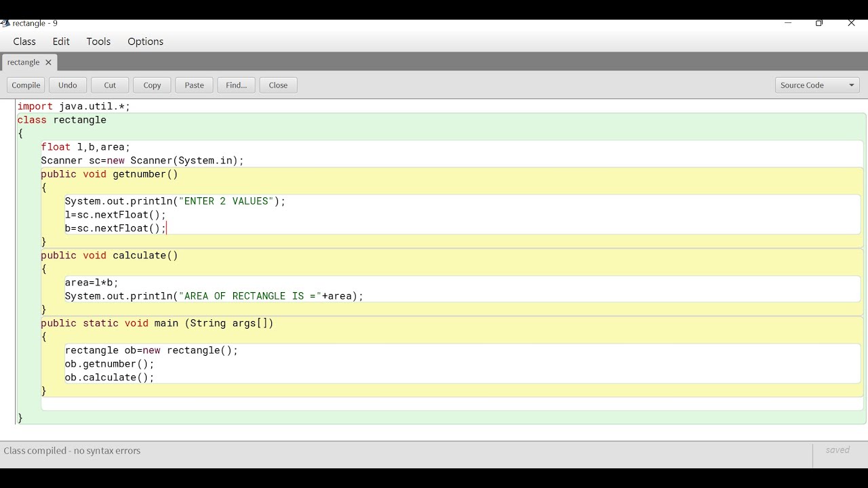This screenshot has width=868, height=488.
Task: Click the 'Class compiled - no syntax errors' status
Action: (x=72, y=451)
